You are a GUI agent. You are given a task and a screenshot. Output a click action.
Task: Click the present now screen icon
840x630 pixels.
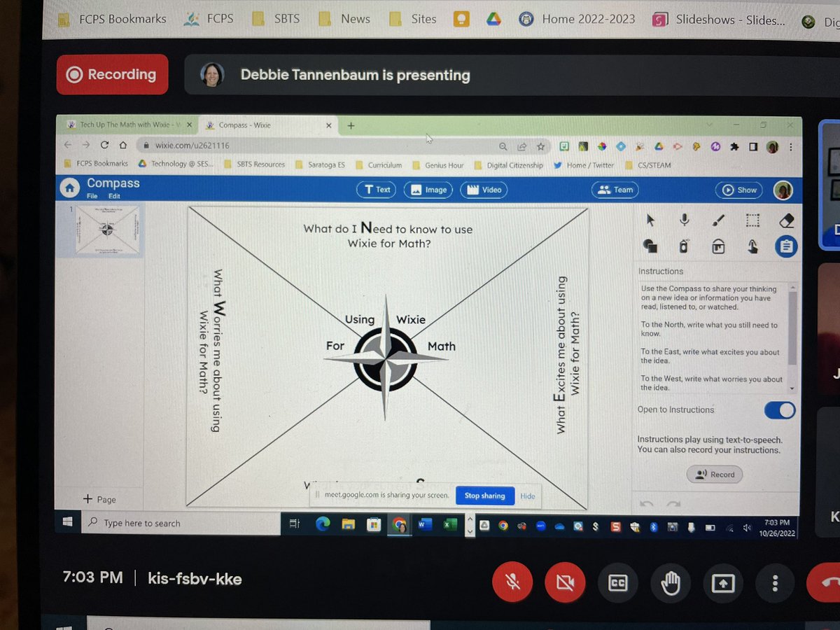(723, 583)
